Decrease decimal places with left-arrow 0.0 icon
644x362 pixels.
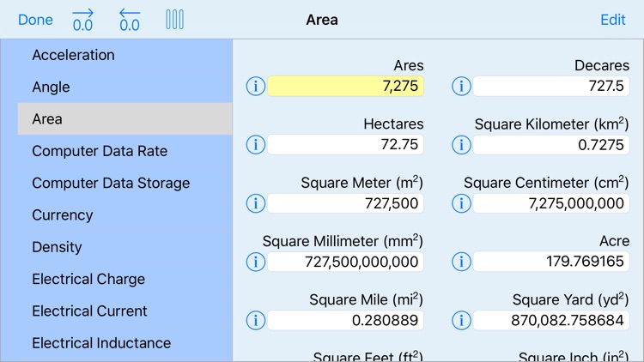130,20
